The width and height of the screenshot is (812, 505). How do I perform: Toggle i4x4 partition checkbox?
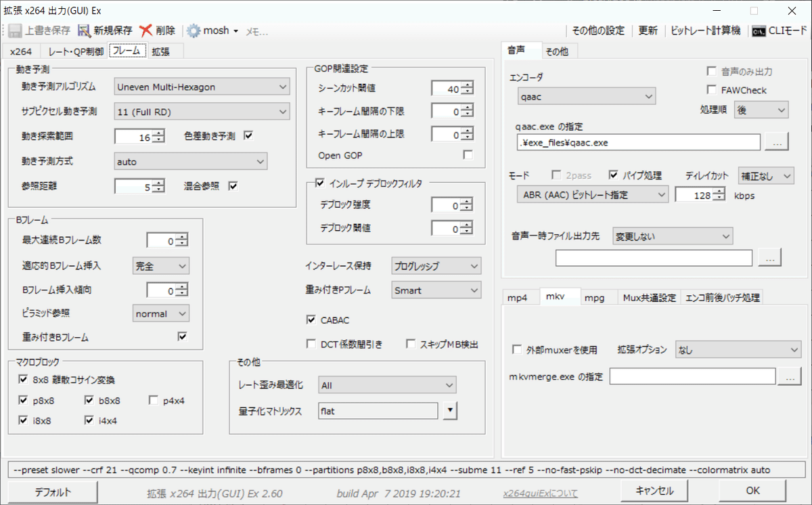pos(89,420)
